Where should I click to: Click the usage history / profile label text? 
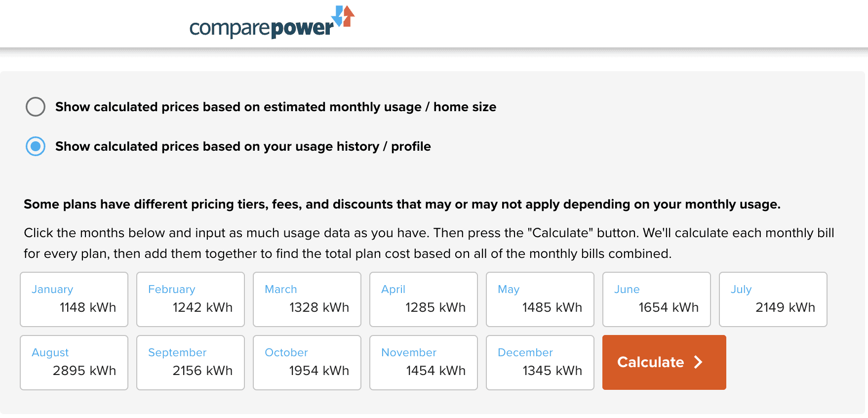243,146
